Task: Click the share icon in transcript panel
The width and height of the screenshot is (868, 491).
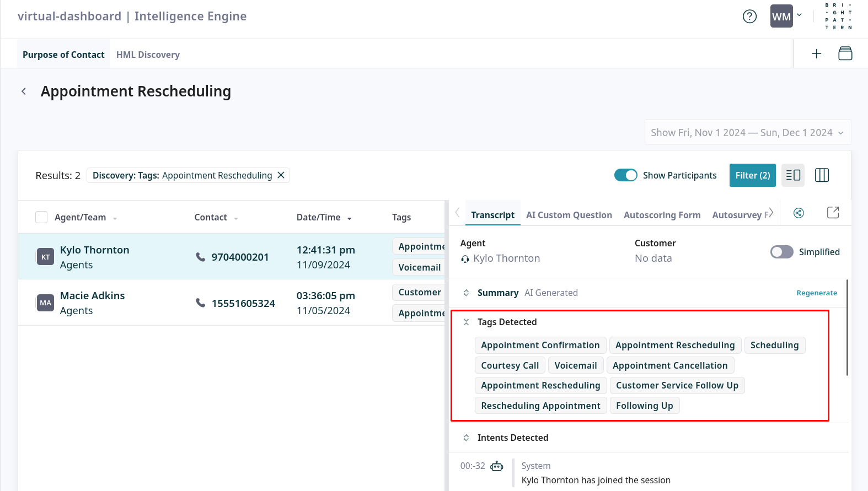Action: point(799,213)
